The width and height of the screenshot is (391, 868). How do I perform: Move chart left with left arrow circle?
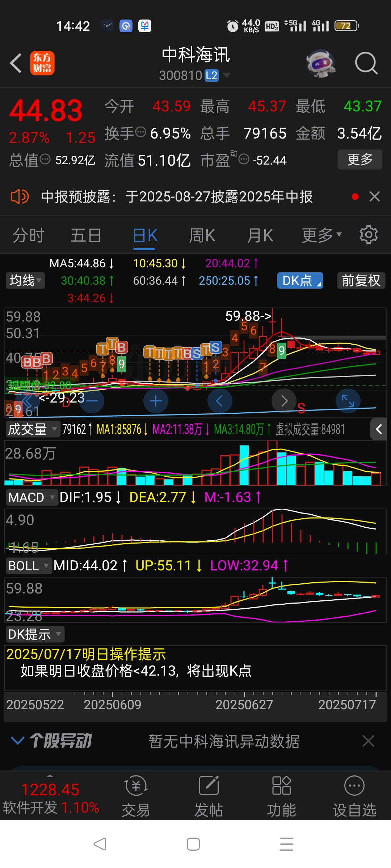pos(220,401)
